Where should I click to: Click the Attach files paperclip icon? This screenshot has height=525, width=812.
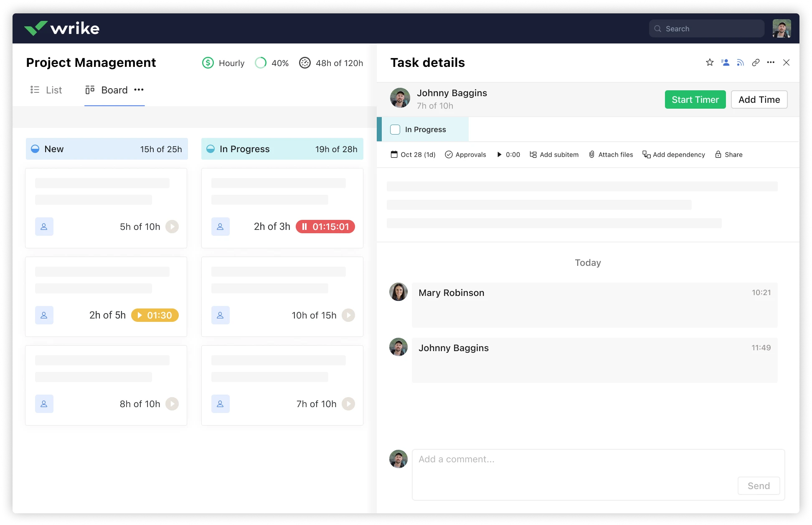tap(592, 154)
